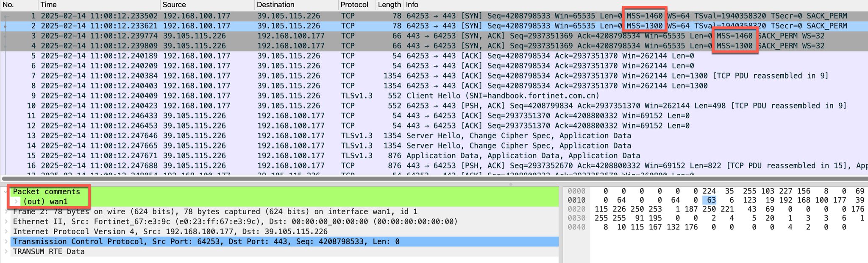Expand the (out) wan1 comment entry
This screenshot has width=868, height=263.
click(x=16, y=201)
